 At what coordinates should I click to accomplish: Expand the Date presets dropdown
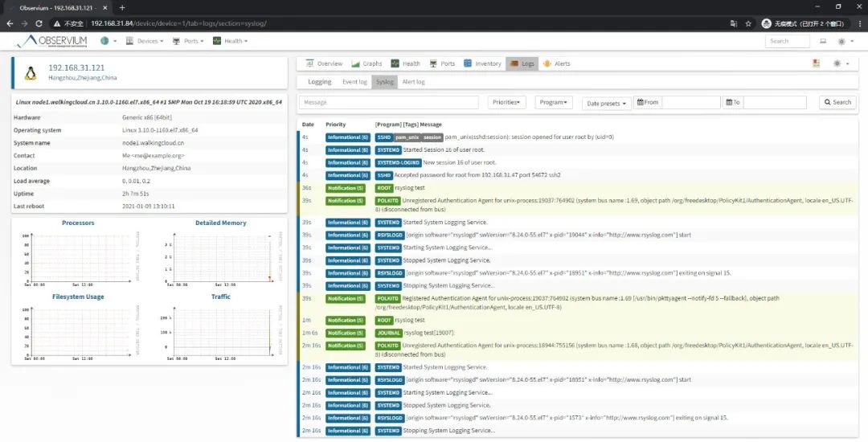click(606, 103)
